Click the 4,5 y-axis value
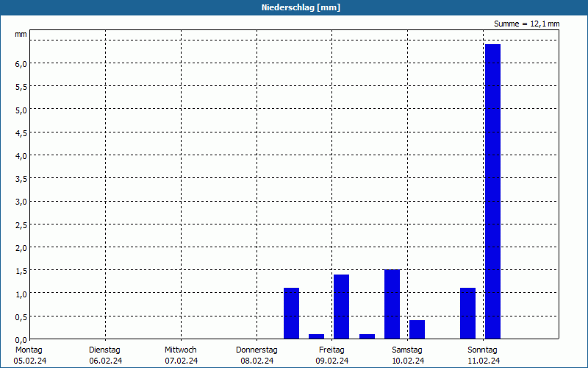The width and height of the screenshot is (588, 368). (x=21, y=133)
